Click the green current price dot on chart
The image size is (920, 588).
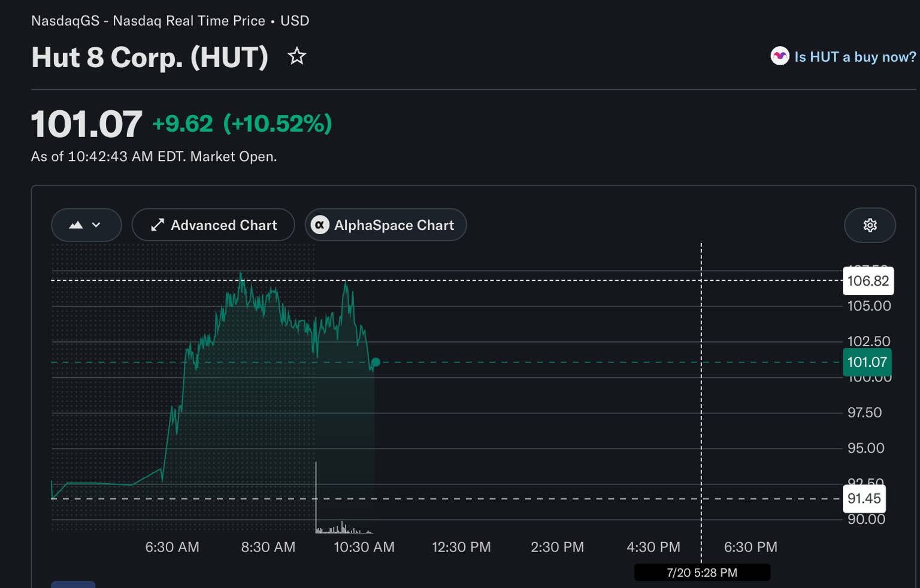(x=376, y=362)
